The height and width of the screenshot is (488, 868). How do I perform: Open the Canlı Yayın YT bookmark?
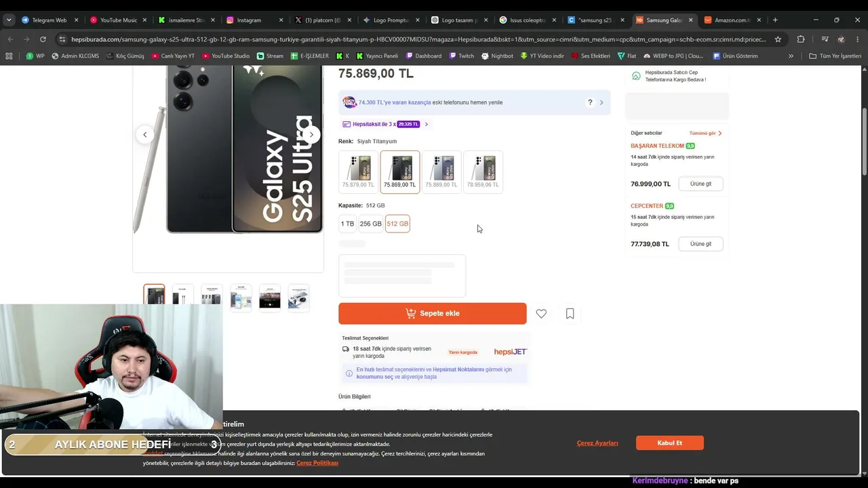174,56
